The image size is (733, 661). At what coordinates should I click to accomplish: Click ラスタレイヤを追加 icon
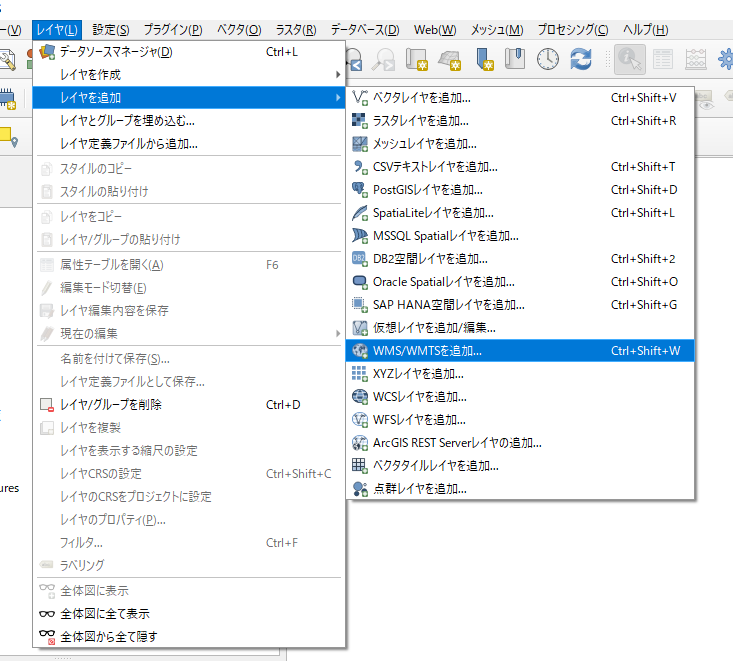pyautogui.click(x=359, y=121)
